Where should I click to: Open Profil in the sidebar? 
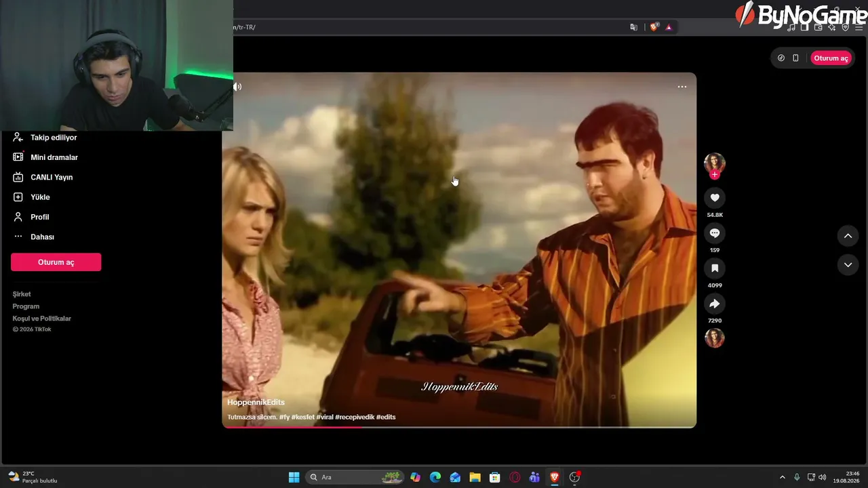coord(31,217)
